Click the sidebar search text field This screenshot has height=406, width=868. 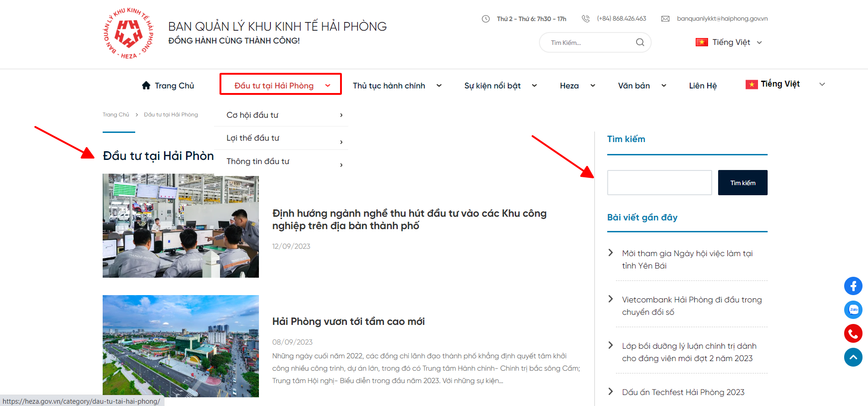pos(659,182)
